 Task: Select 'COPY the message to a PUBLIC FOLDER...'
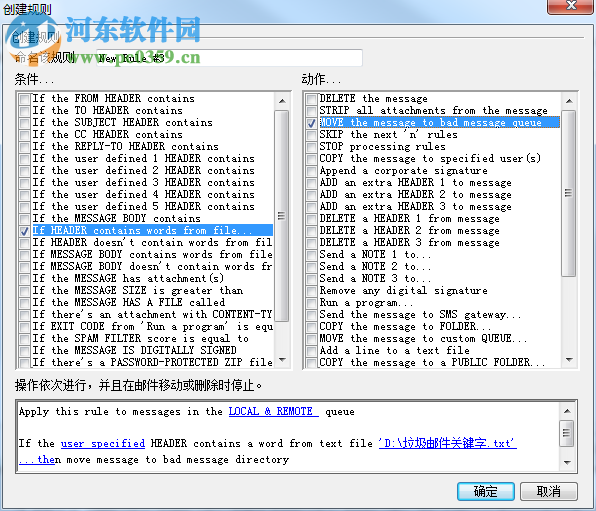(432, 362)
